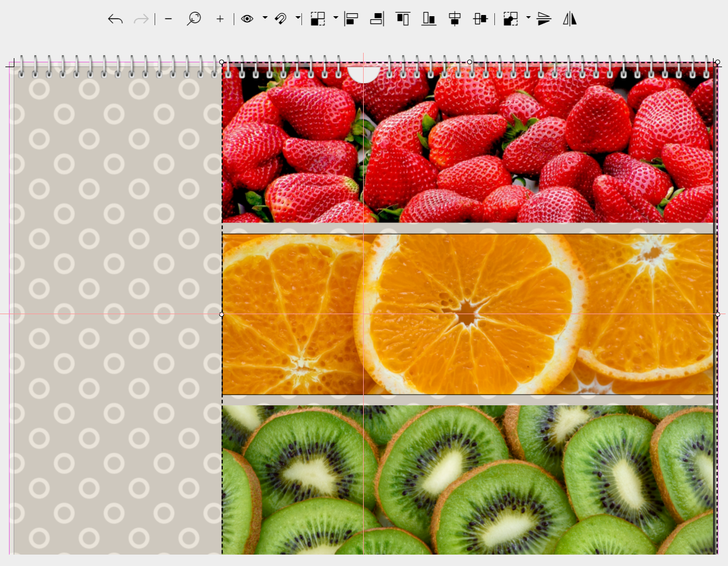This screenshot has height=566, width=728.
Task: Click the magnifier zoom reset icon
Action: [x=194, y=19]
